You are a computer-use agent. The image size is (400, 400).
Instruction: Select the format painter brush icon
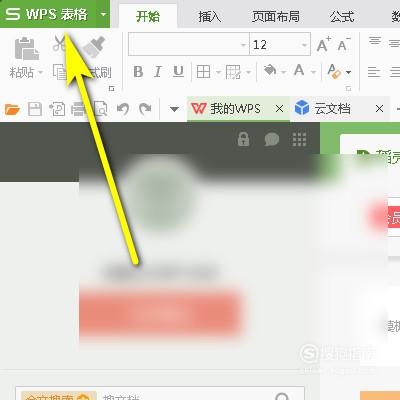tap(94, 47)
